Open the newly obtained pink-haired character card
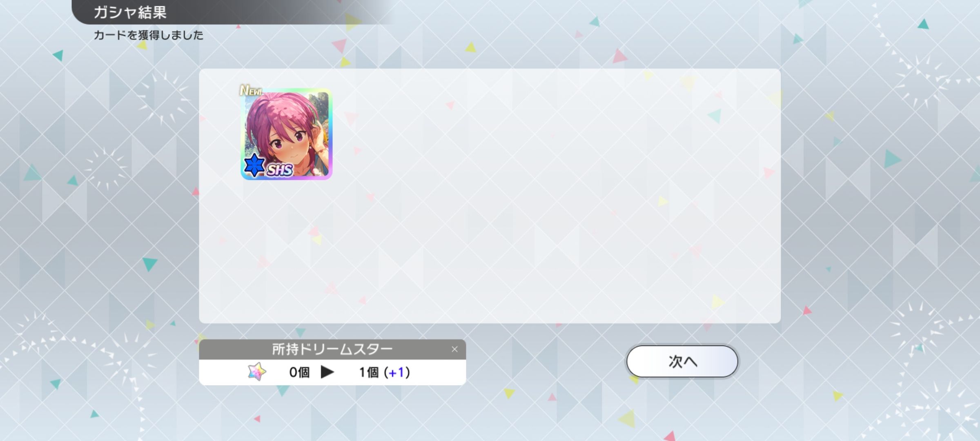The width and height of the screenshot is (980, 441). coord(286,134)
